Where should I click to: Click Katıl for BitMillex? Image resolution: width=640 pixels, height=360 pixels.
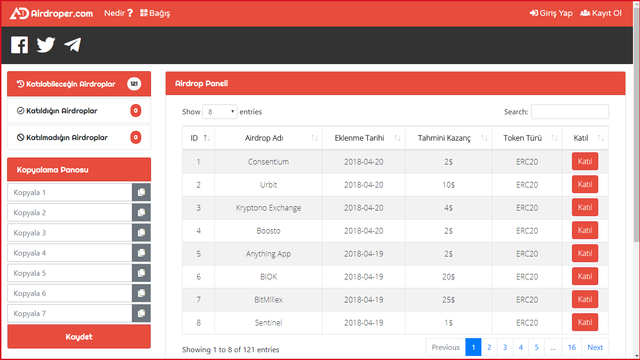pyautogui.click(x=585, y=299)
